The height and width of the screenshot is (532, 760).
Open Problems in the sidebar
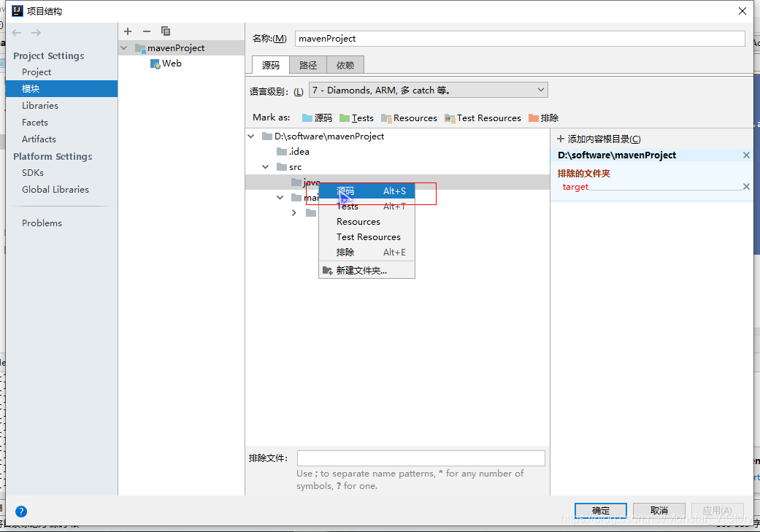point(42,223)
